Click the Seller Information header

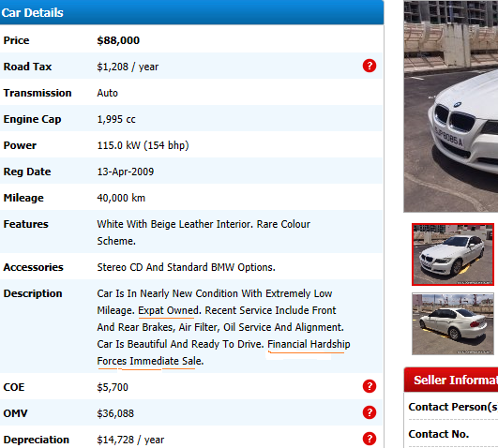[x=451, y=380]
